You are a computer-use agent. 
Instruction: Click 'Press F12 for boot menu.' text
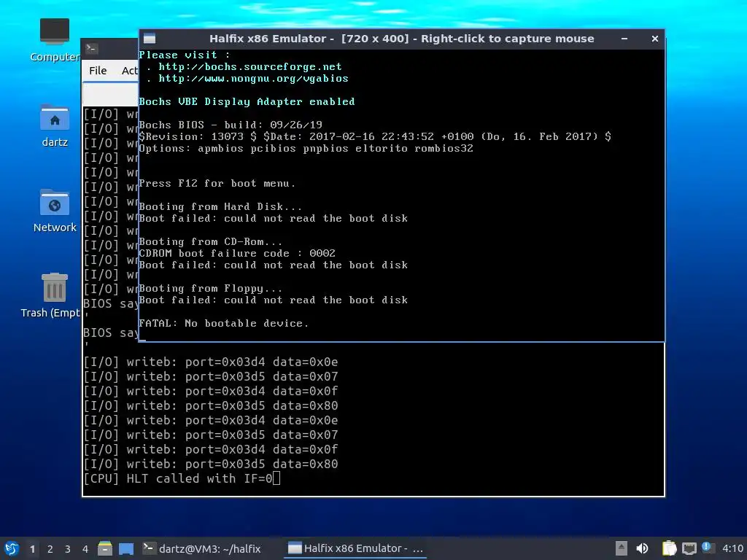(217, 183)
